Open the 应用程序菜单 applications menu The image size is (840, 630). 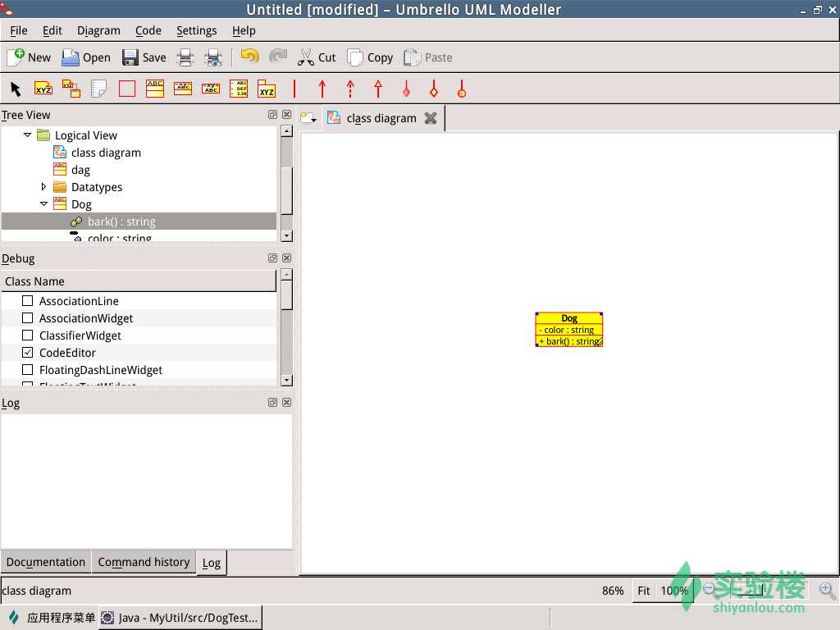[52, 618]
